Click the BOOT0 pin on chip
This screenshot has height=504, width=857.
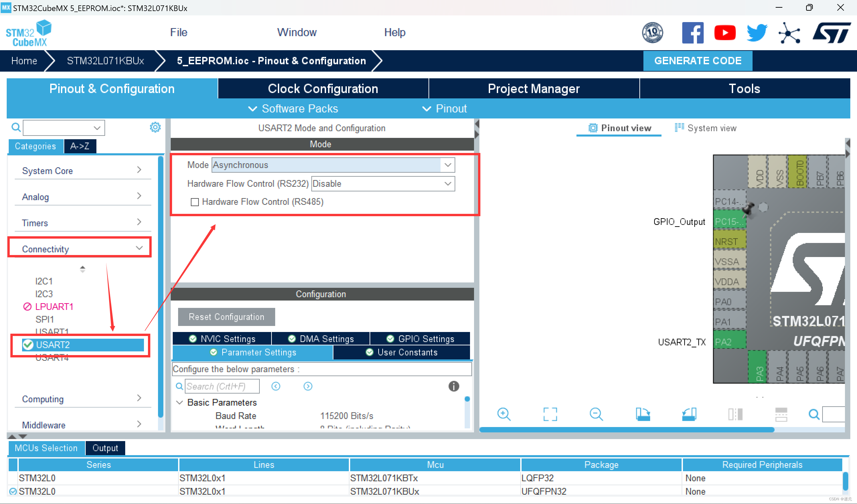797,172
